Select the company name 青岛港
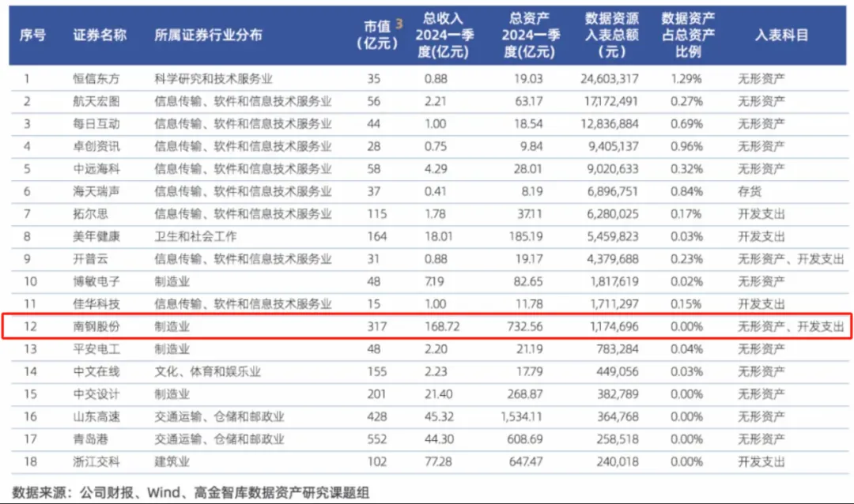The width and height of the screenshot is (854, 504). click(x=90, y=439)
